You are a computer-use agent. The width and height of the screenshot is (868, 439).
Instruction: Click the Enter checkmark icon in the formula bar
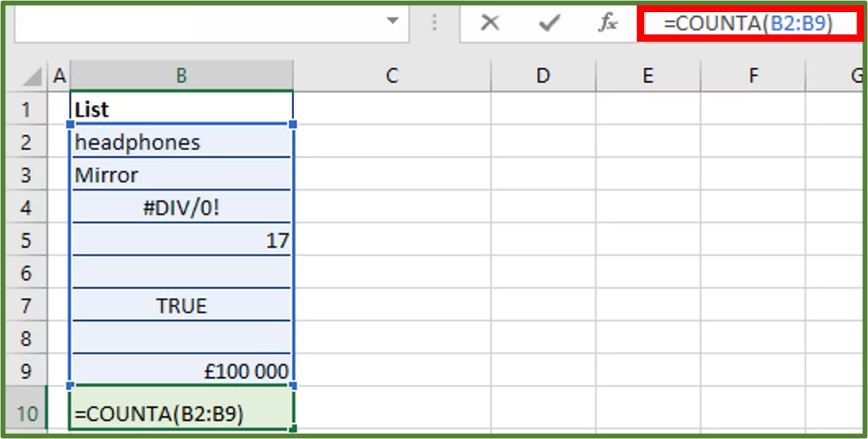(x=547, y=23)
